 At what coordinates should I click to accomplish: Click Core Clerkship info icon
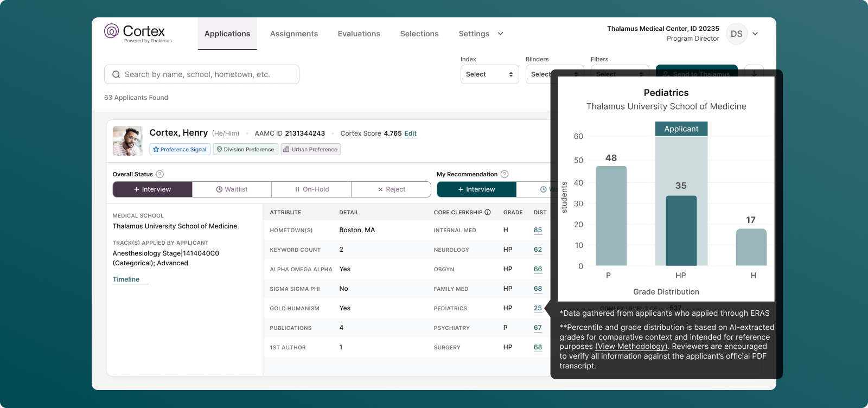click(x=488, y=212)
